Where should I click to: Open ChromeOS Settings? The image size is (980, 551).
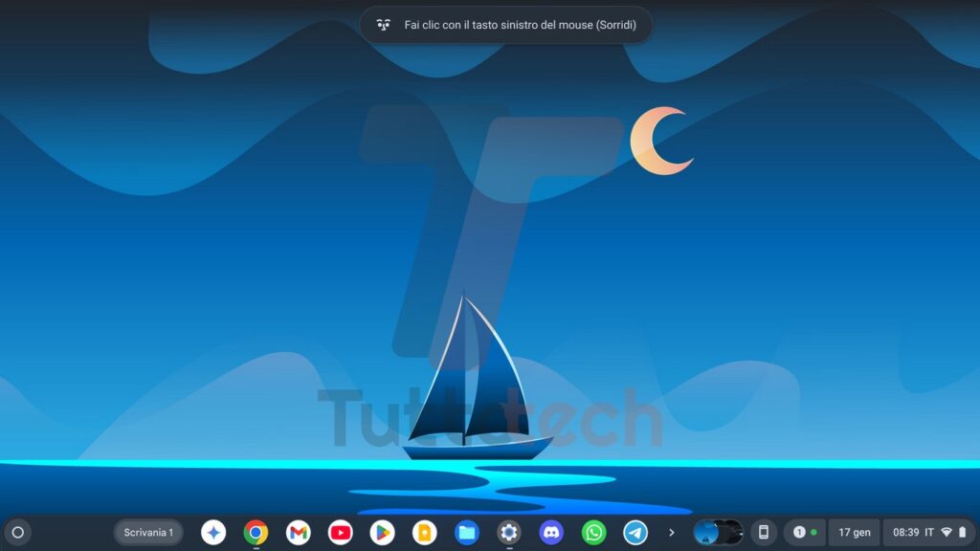point(508,533)
